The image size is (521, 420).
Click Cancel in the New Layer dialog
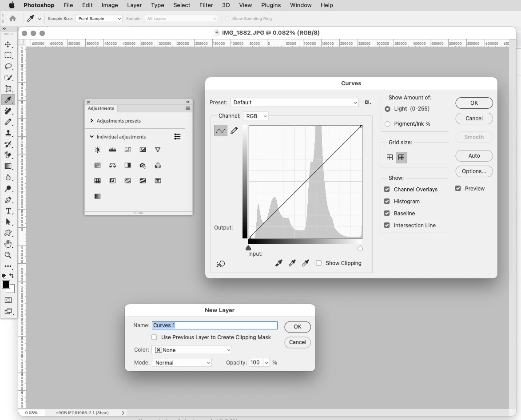pyautogui.click(x=298, y=342)
